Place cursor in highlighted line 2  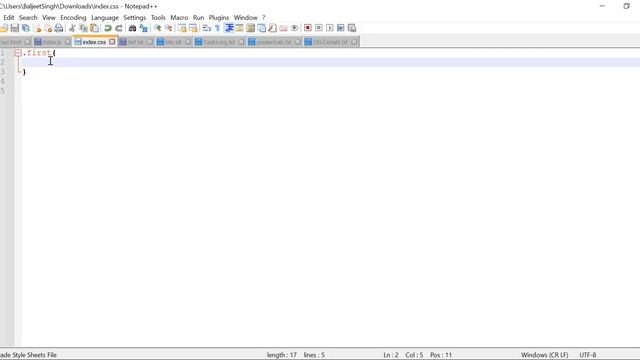point(330,62)
